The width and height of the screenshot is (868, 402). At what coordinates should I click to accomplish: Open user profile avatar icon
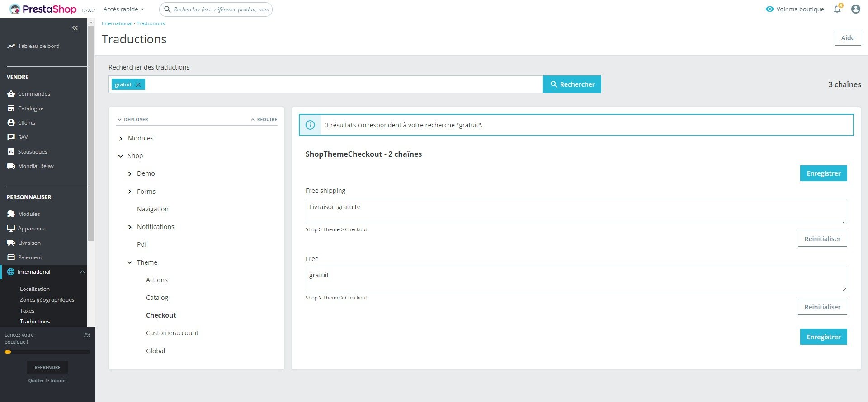click(x=855, y=9)
